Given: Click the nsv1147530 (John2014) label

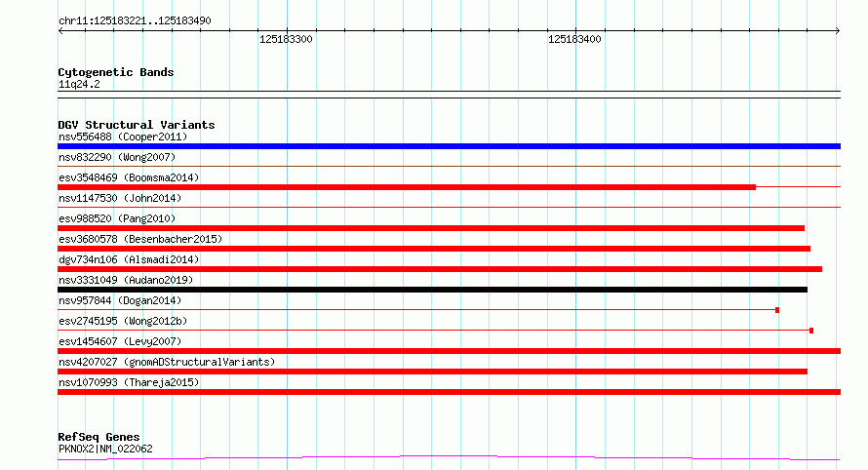Looking at the screenshot, I should [x=120, y=198].
